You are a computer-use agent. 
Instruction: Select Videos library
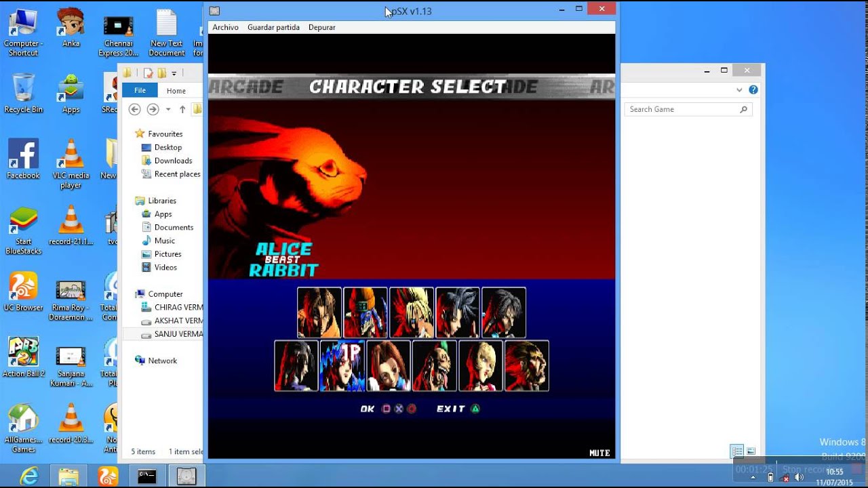[159, 267]
